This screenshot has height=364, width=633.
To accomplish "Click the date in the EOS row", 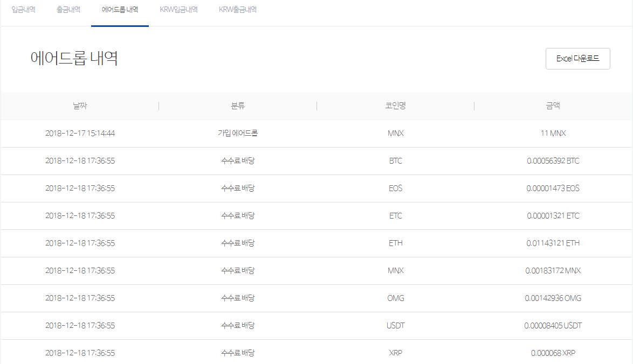I will pyautogui.click(x=80, y=188).
